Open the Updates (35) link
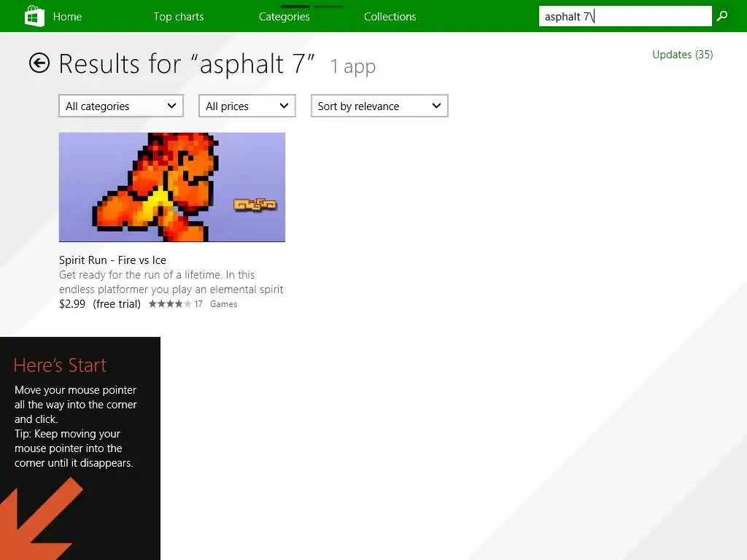This screenshot has height=560, width=747. [x=682, y=54]
